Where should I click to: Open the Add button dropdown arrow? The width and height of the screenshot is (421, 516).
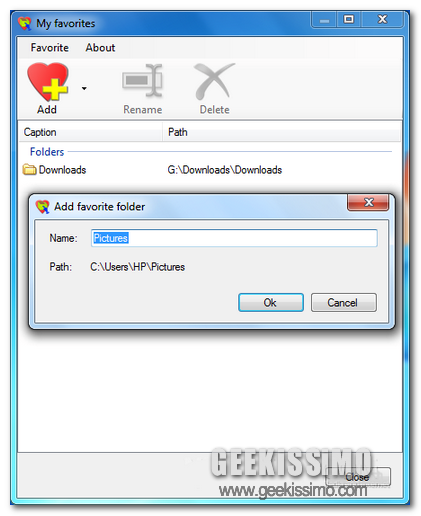coord(84,88)
